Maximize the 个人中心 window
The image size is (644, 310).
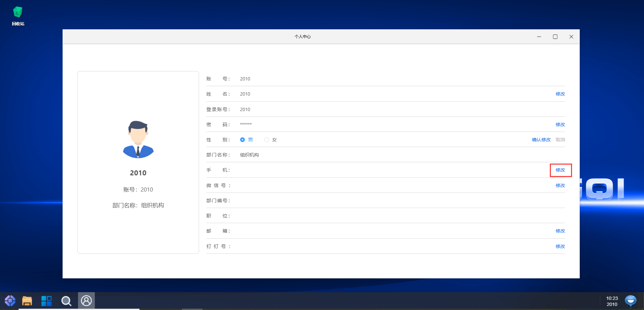click(555, 37)
